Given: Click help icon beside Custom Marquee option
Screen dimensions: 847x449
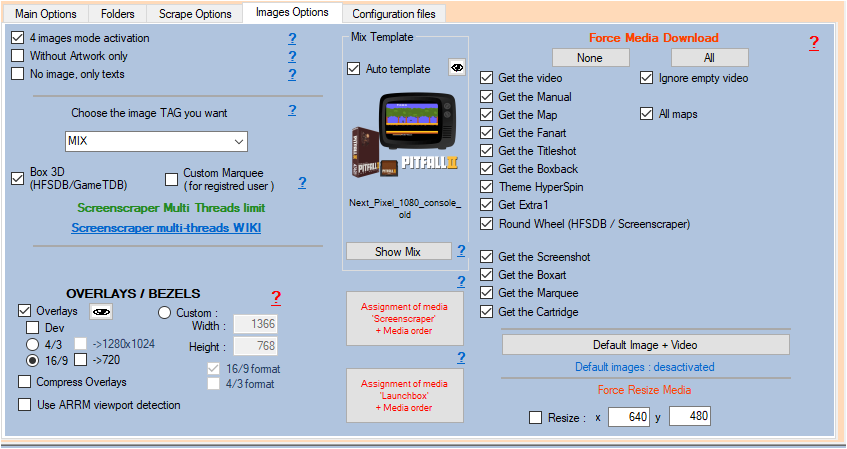Looking at the screenshot, I should [302, 183].
